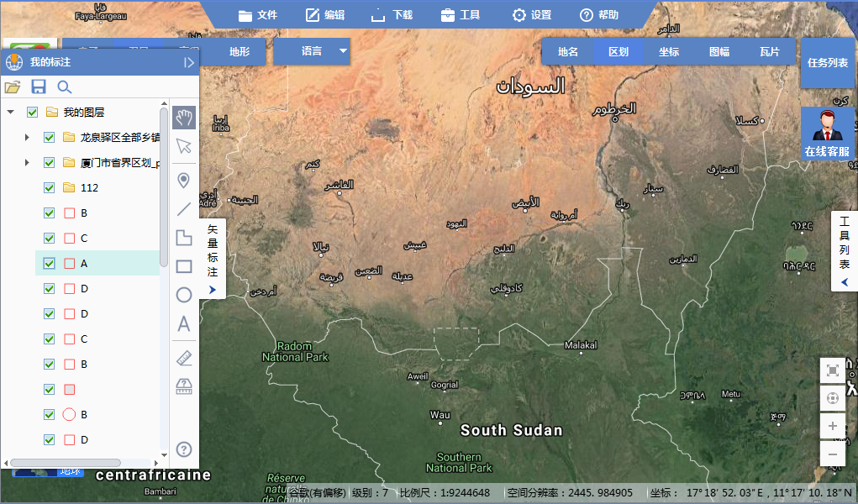Toggle the 我的图层 root checkbox
The image size is (858, 504).
coord(33,113)
